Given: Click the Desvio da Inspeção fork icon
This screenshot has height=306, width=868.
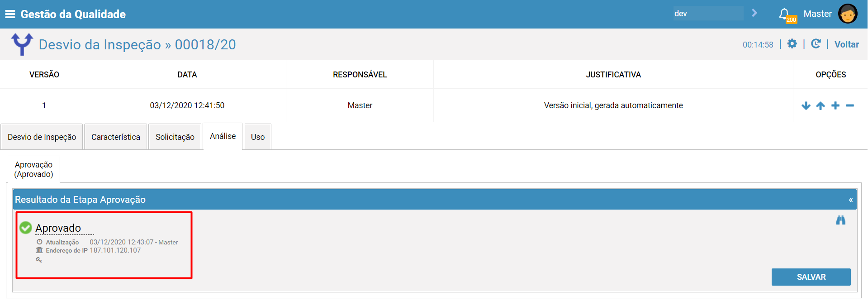Looking at the screenshot, I should click(x=22, y=44).
